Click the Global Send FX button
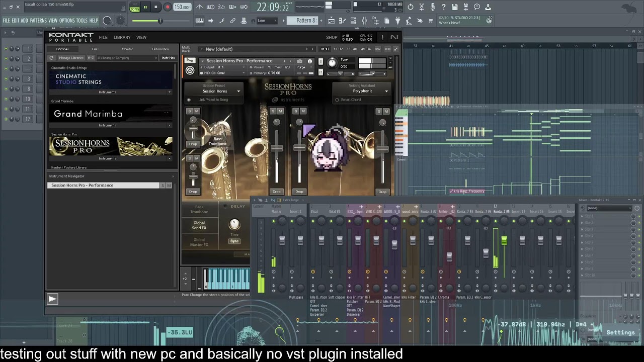The height and width of the screenshot is (362, 644). coord(199,225)
